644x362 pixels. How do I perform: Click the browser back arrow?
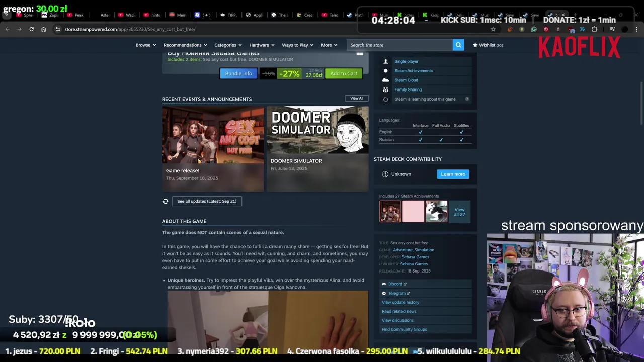[7, 29]
